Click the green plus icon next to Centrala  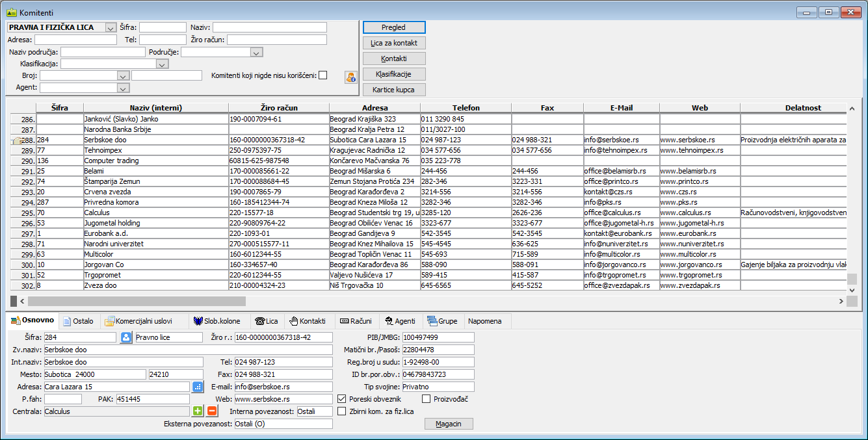coord(198,411)
